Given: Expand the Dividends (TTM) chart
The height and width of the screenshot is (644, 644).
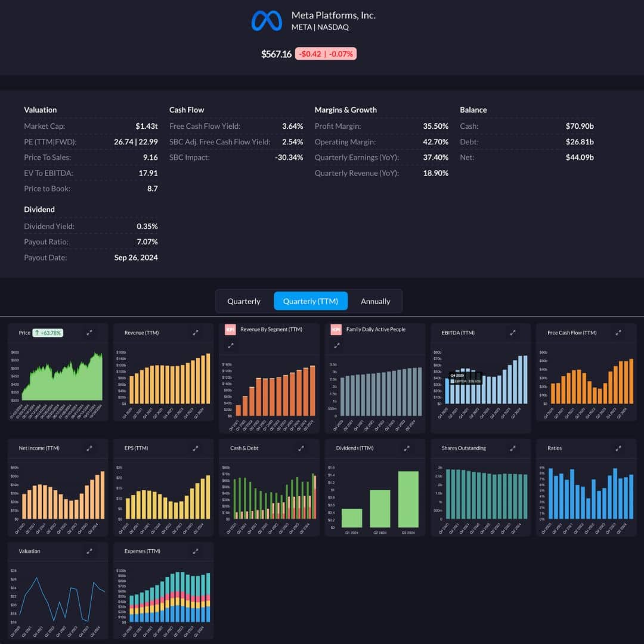Looking at the screenshot, I should pos(407,448).
